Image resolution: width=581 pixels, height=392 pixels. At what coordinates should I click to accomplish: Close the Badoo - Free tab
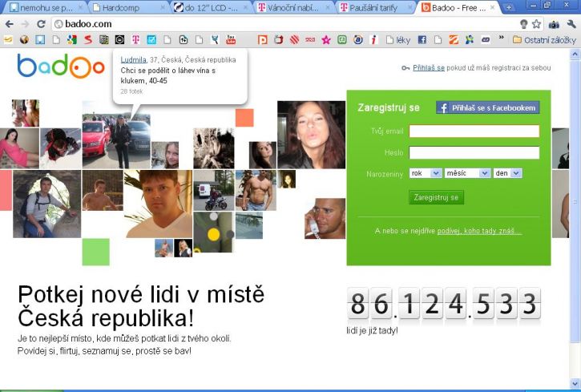pos(492,7)
